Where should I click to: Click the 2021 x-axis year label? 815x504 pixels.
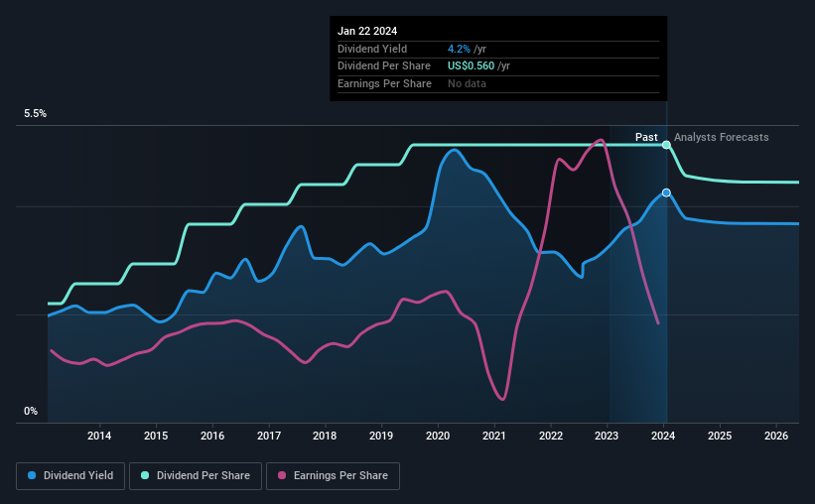[493, 436]
